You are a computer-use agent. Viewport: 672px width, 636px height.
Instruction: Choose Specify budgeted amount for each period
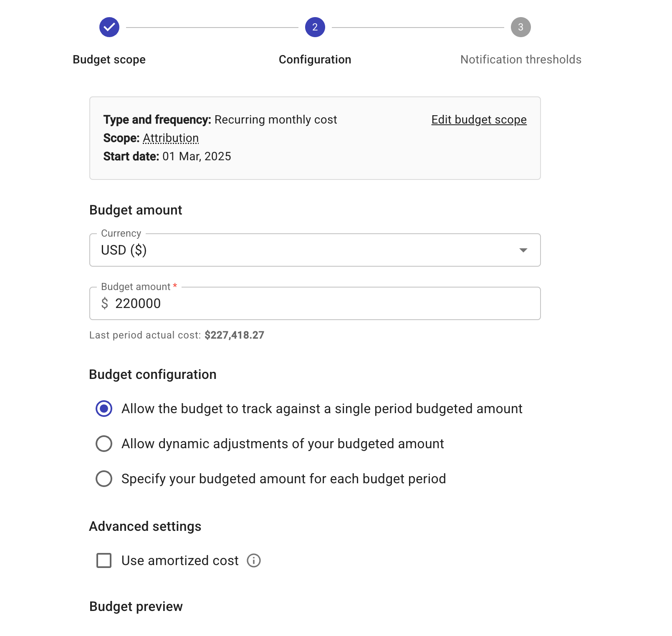(x=104, y=479)
